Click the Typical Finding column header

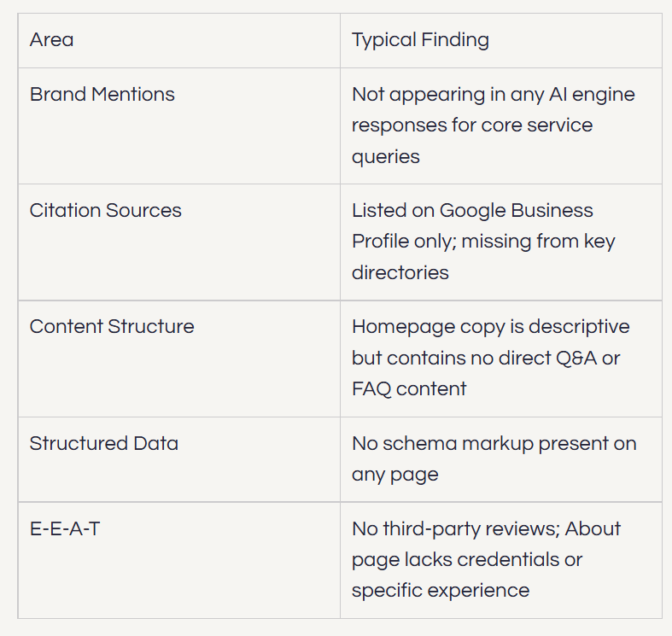point(501,40)
